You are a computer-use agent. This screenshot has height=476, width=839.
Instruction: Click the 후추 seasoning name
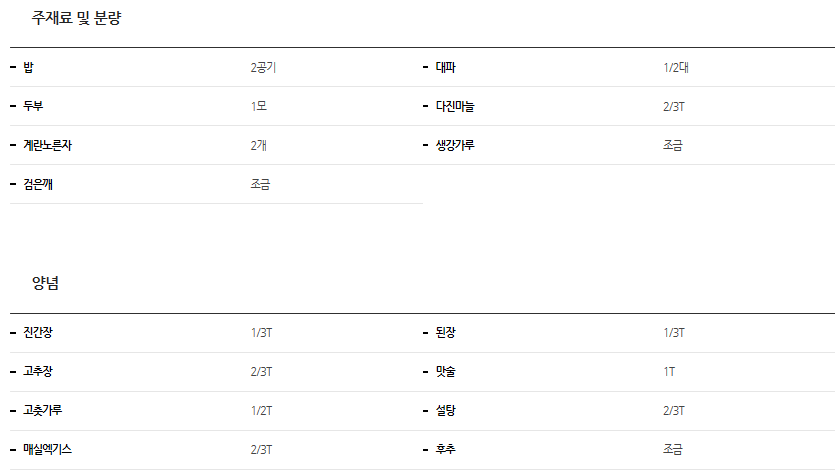[446, 450]
